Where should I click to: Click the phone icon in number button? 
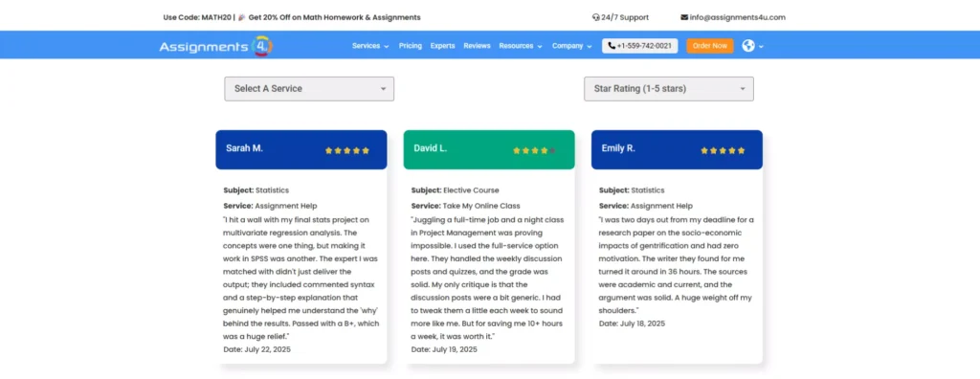pos(612,46)
